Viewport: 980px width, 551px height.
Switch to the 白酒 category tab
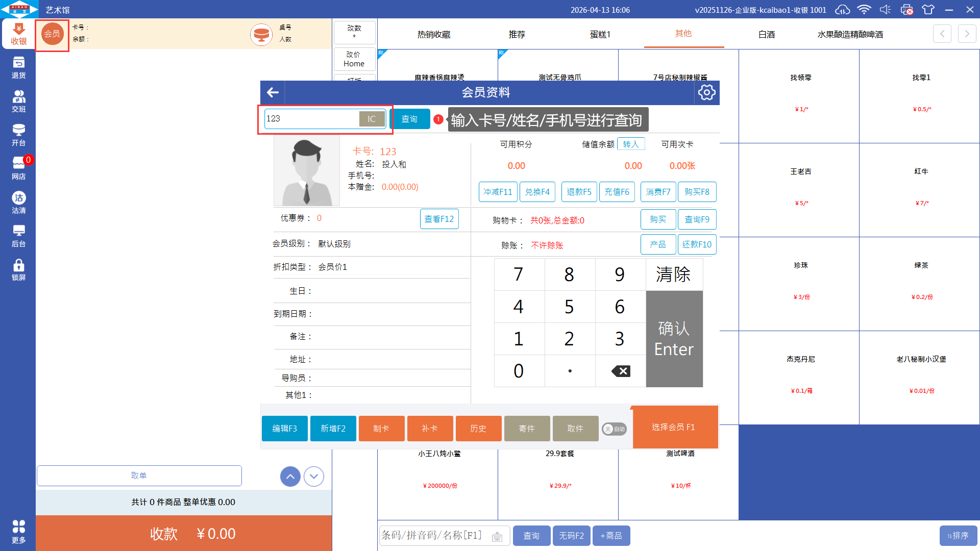[x=766, y=34]
